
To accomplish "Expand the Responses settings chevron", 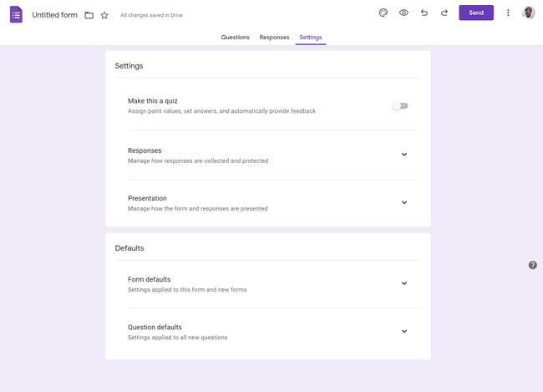I will tap(404, 155).
